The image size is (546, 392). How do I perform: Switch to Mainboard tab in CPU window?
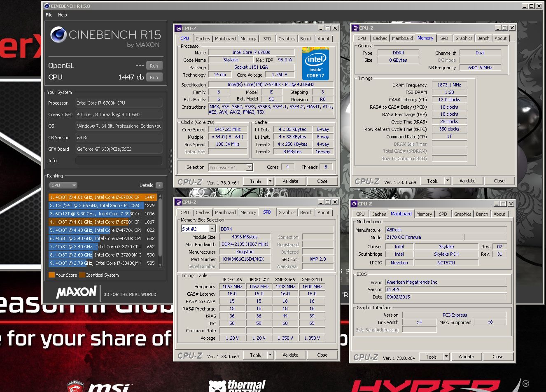coord(225,39)
